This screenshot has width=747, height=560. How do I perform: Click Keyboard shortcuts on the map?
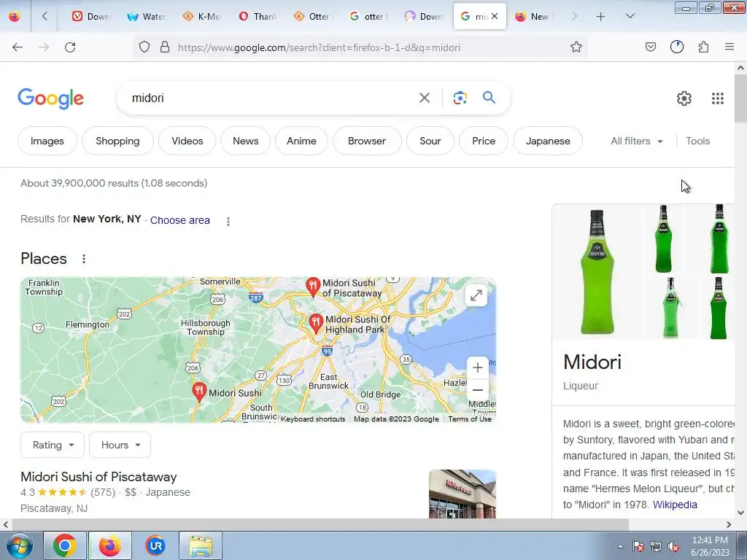click(313, 419)
